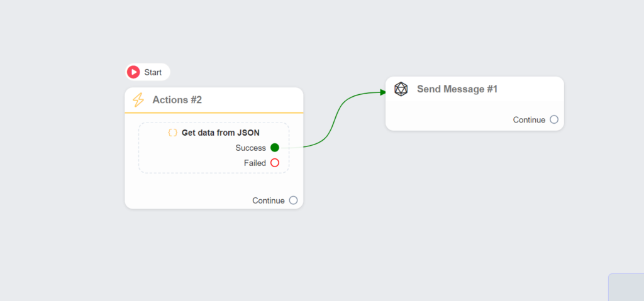Select the Get data from JSON action
The width and height of the screenshot is (644, 301).
click(220, 133)
